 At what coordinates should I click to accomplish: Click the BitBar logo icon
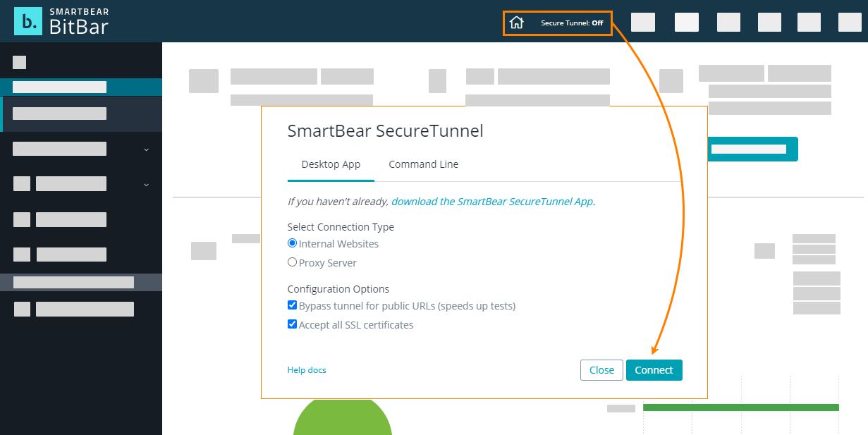tap(27, 20)
